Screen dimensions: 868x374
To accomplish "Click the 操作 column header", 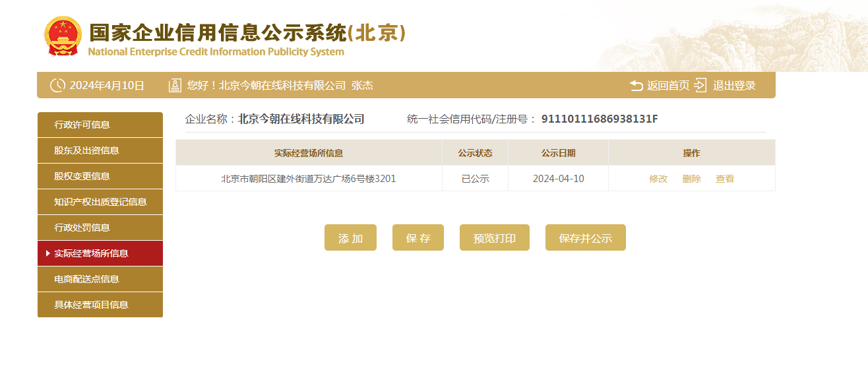I will 691,153.
